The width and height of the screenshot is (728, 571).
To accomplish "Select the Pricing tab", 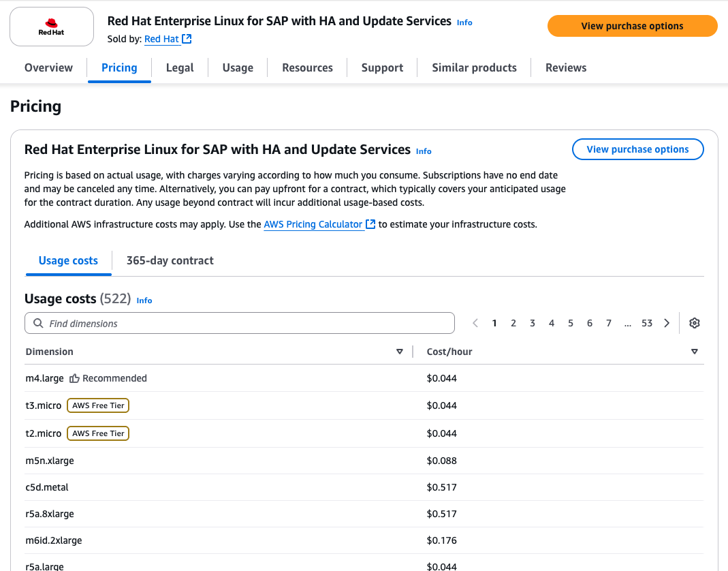I will 119,68.
